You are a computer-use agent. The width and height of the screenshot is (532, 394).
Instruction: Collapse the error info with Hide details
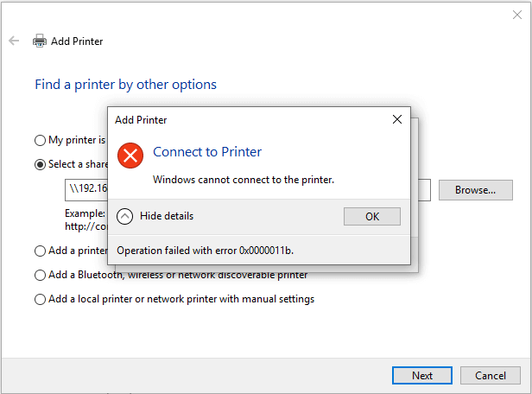coord(124,216)
